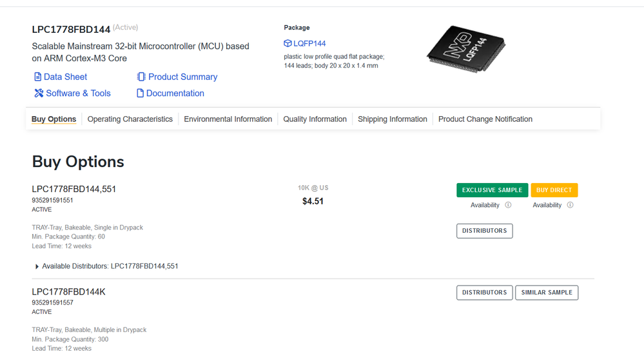Click the LPC1778FBD144 product title
The width and height of the screenshot is (644, 354).
[71, 30]
